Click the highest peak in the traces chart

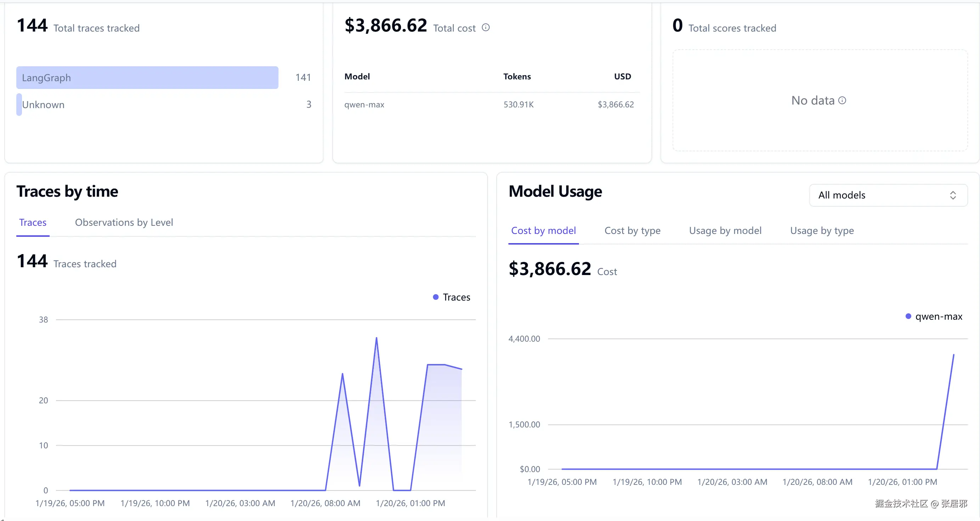point(376,338)
